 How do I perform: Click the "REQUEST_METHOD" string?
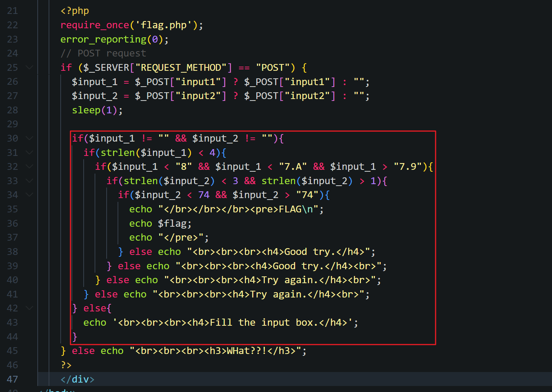(181, 68)
